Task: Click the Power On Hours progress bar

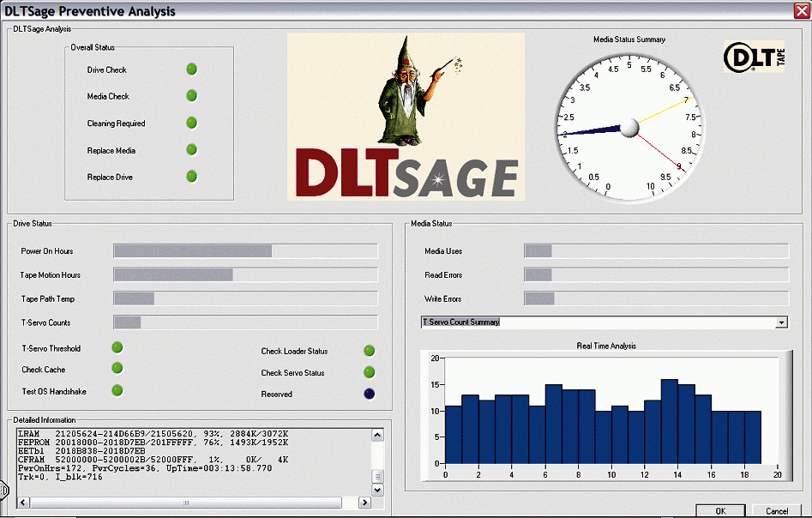Action: [x=245, y=251]
